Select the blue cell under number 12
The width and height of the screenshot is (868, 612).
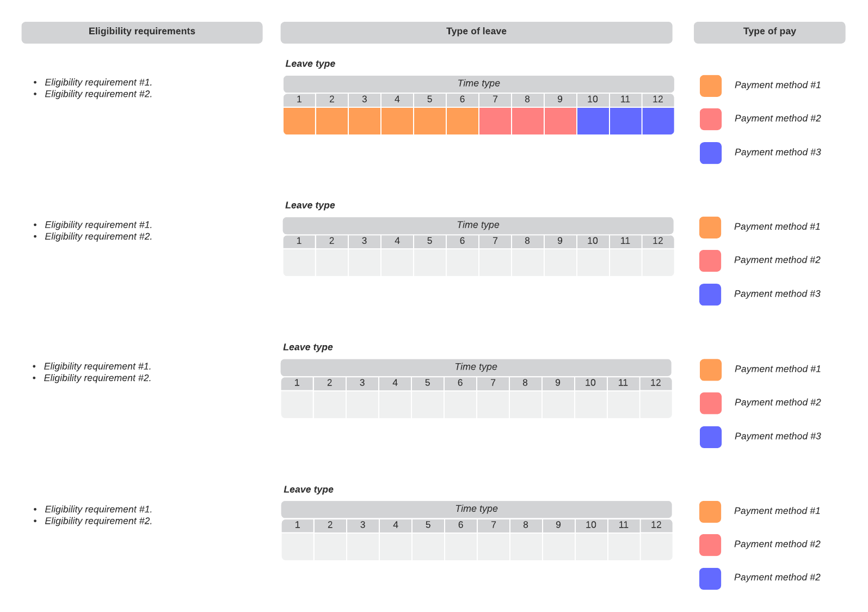[658, 121]
